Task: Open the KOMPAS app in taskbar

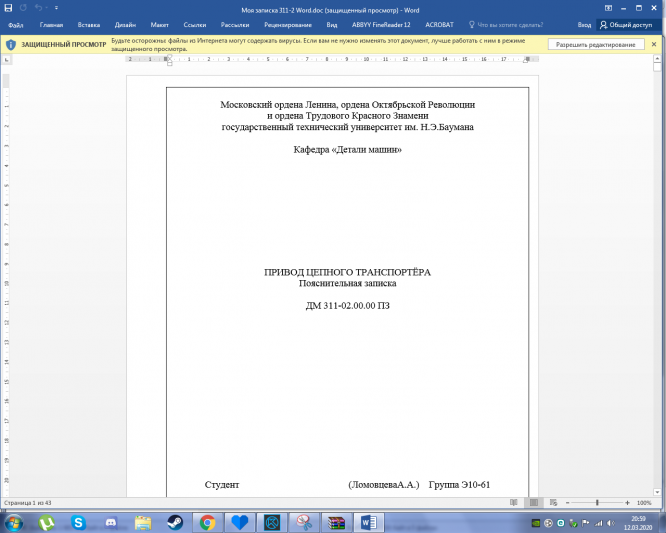Action: (272, 522)
